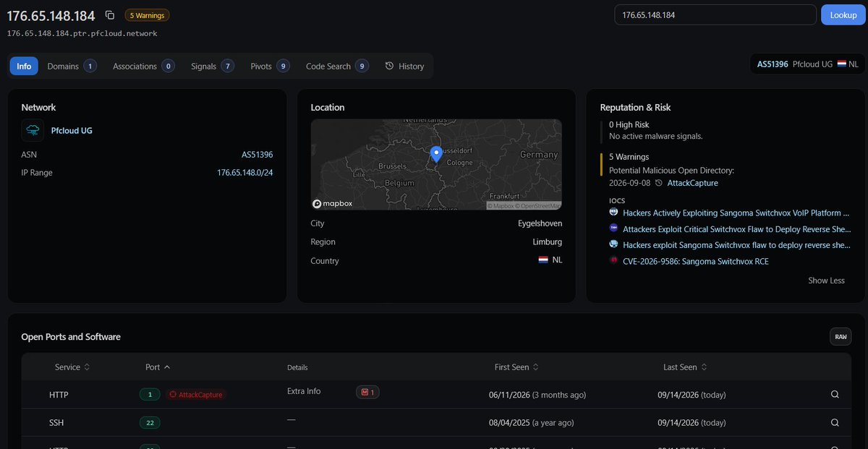
Task: Open the Associations tab
Action: (x=143, y=66)
